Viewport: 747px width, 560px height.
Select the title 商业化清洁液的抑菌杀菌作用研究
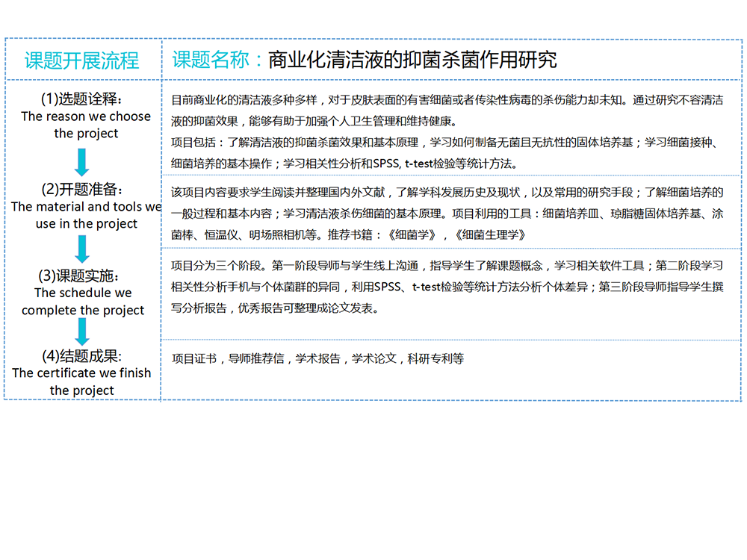tap(412, 60)
